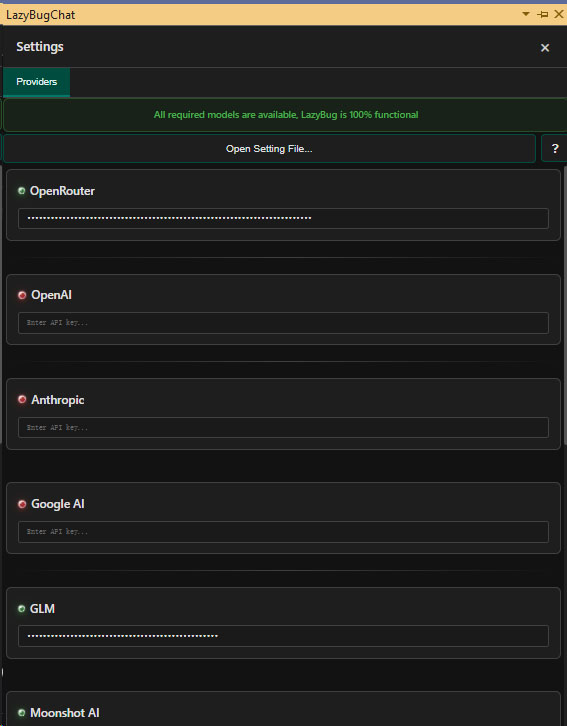Open LazyBugChat window options dropdown arrow

526,14
